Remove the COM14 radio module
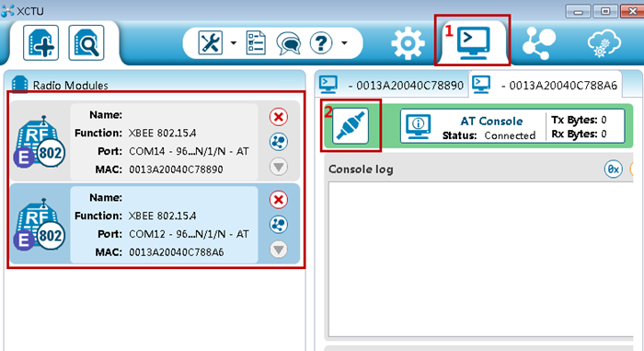This screenshot has height=351, width=644. 279,117
